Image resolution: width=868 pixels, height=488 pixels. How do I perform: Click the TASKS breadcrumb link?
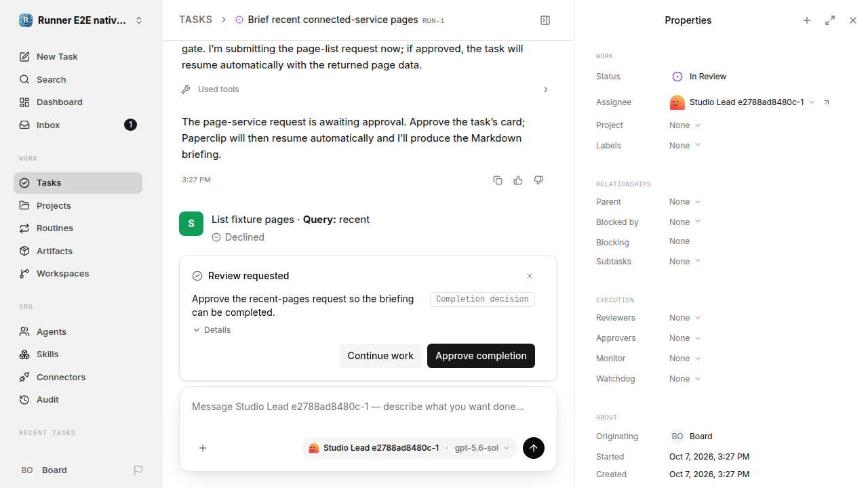tap(195, 20)
